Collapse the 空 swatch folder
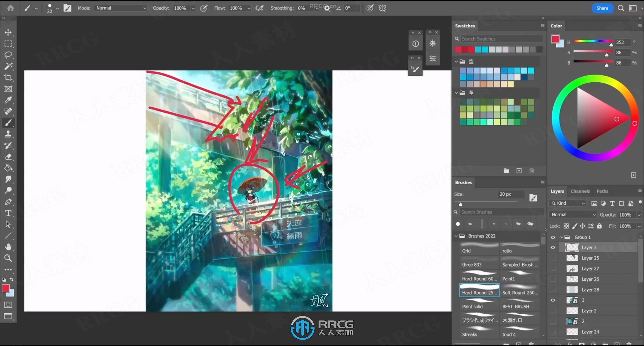The height and width of the screenshot is (346, 644). coord(456,62)
